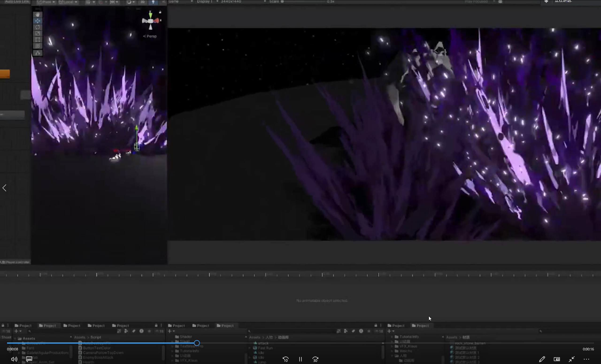Open the Display 1 dropdown in Game view
Viewport: 601px width, 364px height.
click(207, 2)
